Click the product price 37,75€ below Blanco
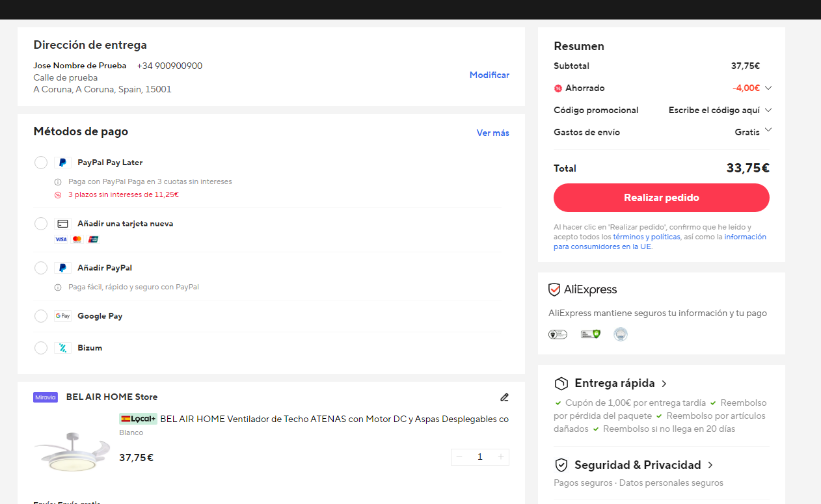The width and height of the screenshot is (821, 504). [x=137, y=458]
